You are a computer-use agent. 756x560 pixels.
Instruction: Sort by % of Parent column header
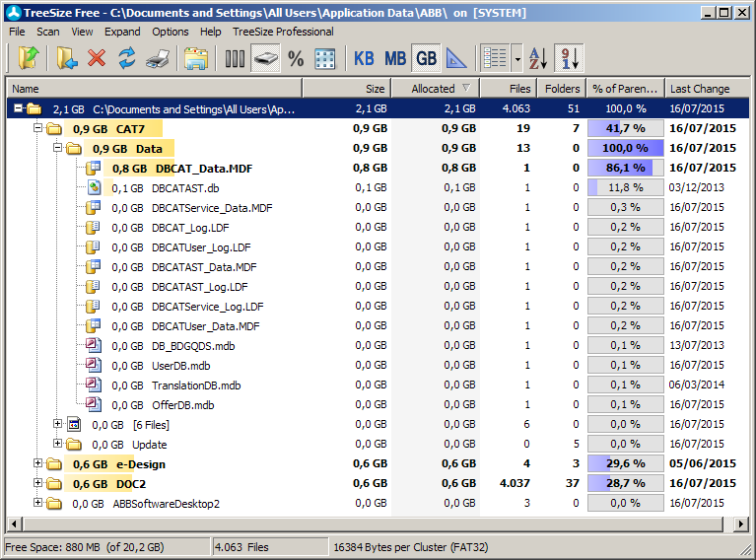click(625, 89)
